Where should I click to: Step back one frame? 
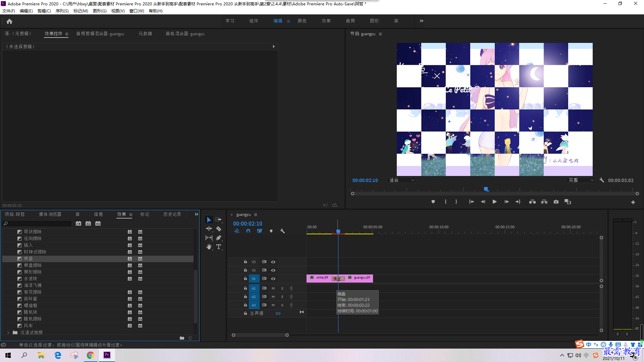click(x=483, y=202)
